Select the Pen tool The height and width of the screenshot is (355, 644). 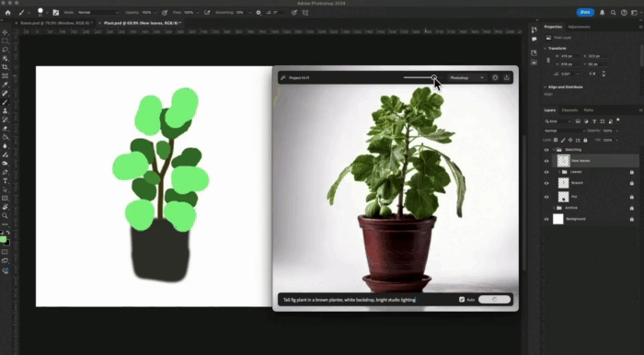click(5, 172)
